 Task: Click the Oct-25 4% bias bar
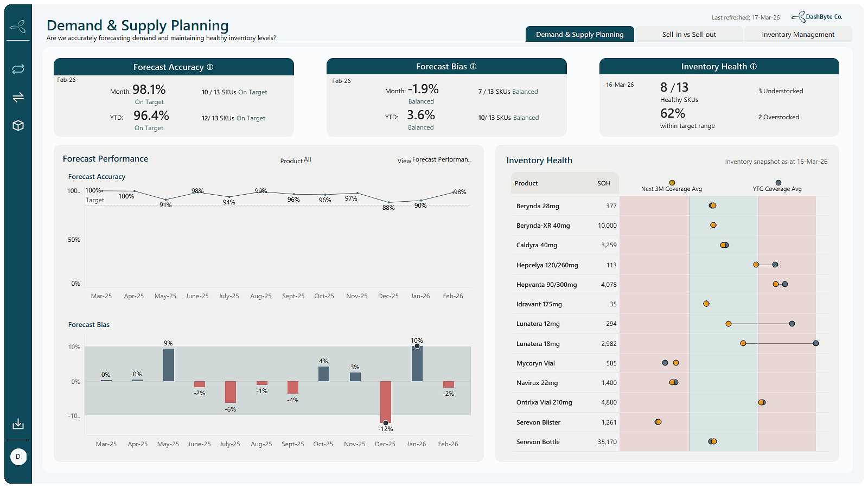[x=324, y=374]
